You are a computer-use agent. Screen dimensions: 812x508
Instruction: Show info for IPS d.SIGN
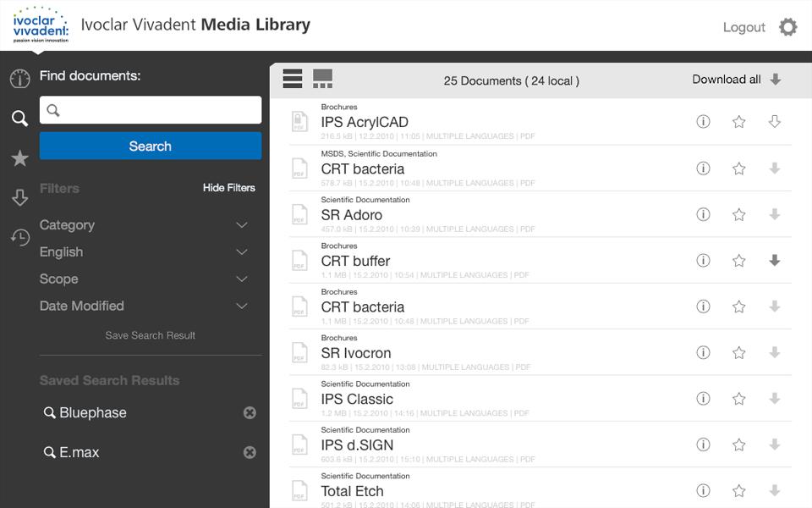point(703,444)
